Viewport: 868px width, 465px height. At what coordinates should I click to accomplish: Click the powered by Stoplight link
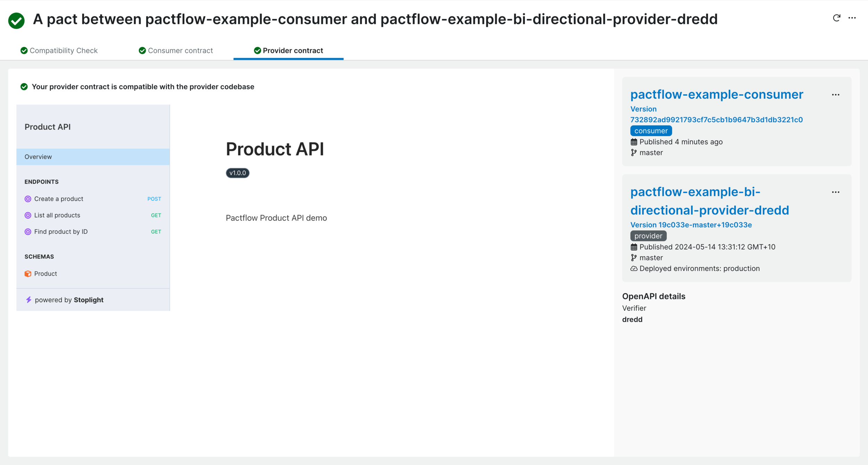[x=69, y=300]
